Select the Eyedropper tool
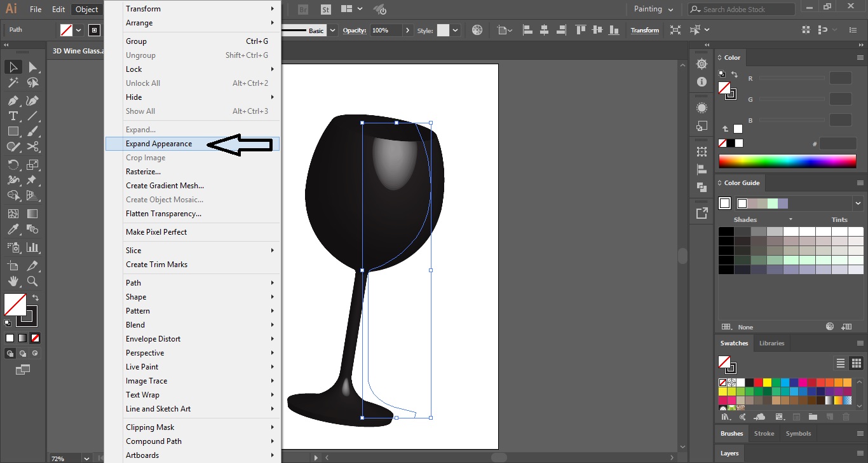 (x=13, y=229)
